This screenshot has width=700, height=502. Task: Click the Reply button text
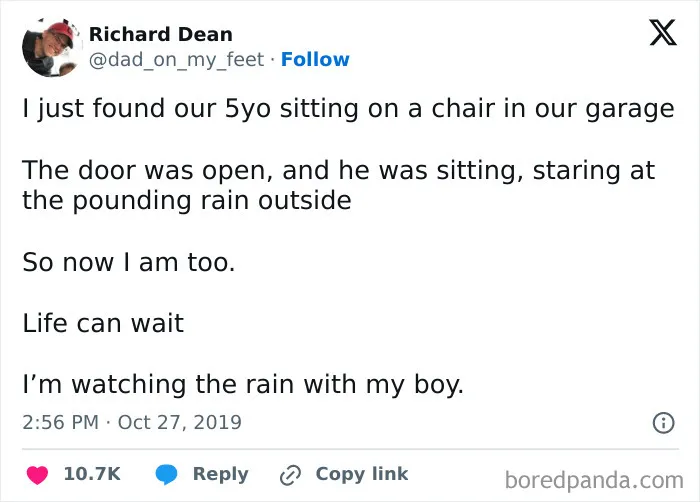click(221, 474)
